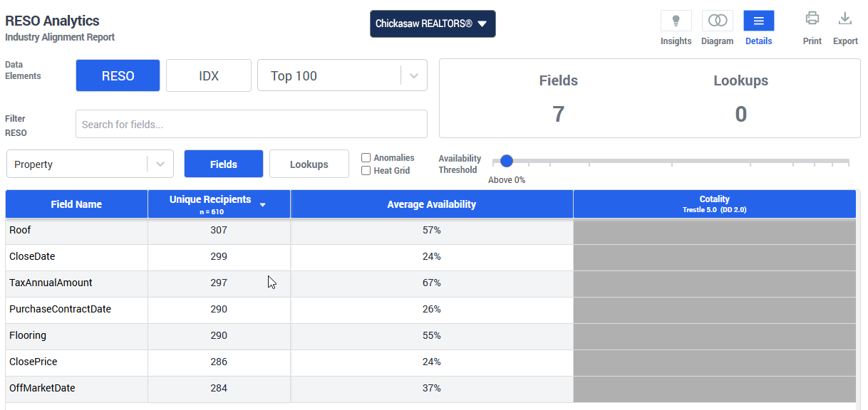
Task: Click the 57% average availability value
Action: pos(432,230)
